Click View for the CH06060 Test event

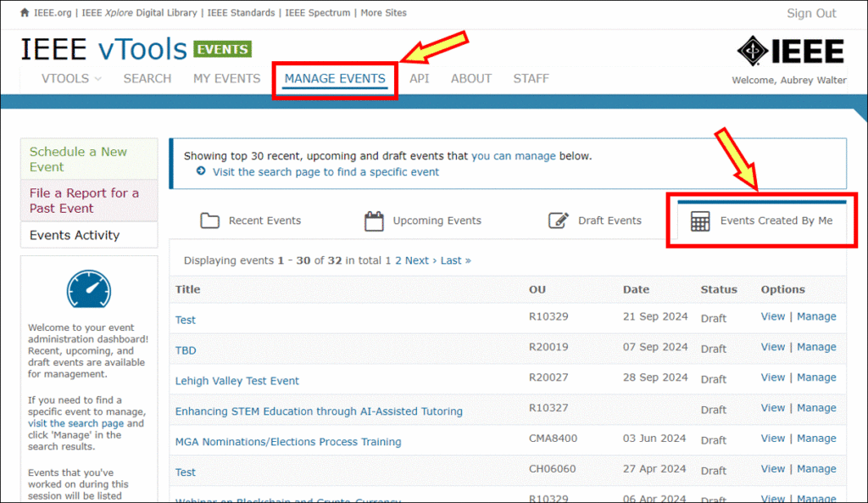(773, 469)
